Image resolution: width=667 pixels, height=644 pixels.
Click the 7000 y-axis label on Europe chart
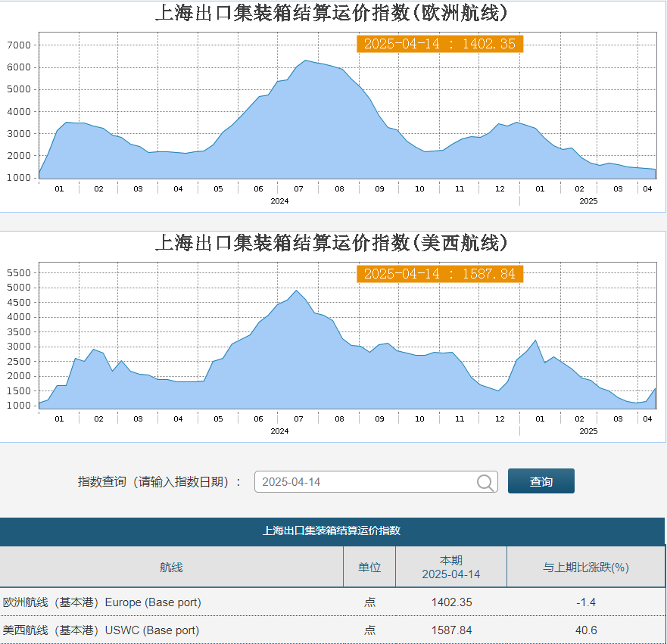[x=18, y=45]
